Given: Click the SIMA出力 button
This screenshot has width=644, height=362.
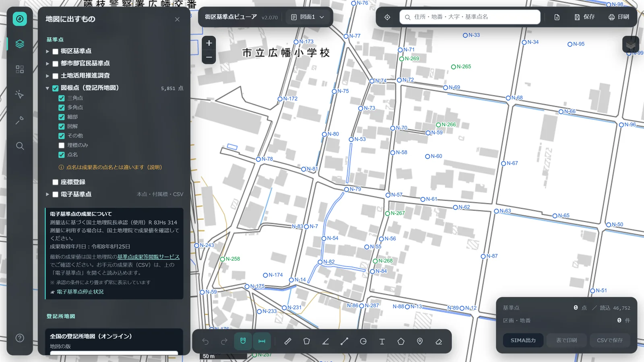Looking at the screenshot, I should pyautogui.click(x=523, y=340).
